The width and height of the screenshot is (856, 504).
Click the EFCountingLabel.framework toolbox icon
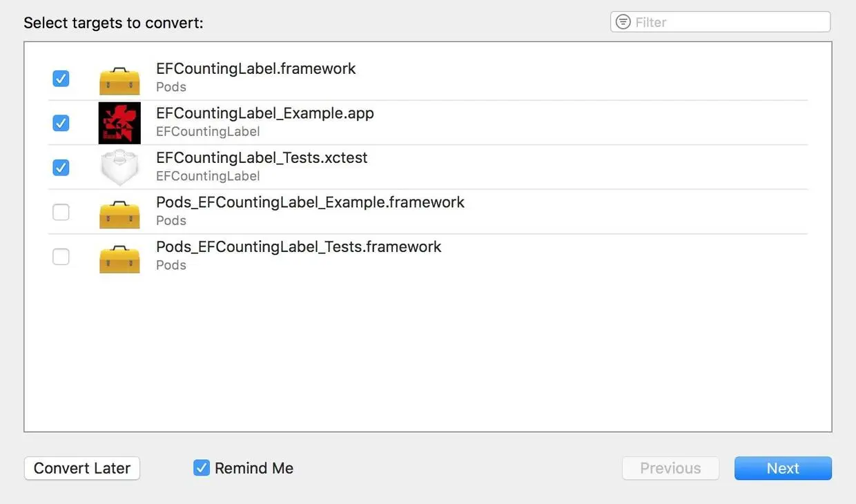[x=119, y=81]
